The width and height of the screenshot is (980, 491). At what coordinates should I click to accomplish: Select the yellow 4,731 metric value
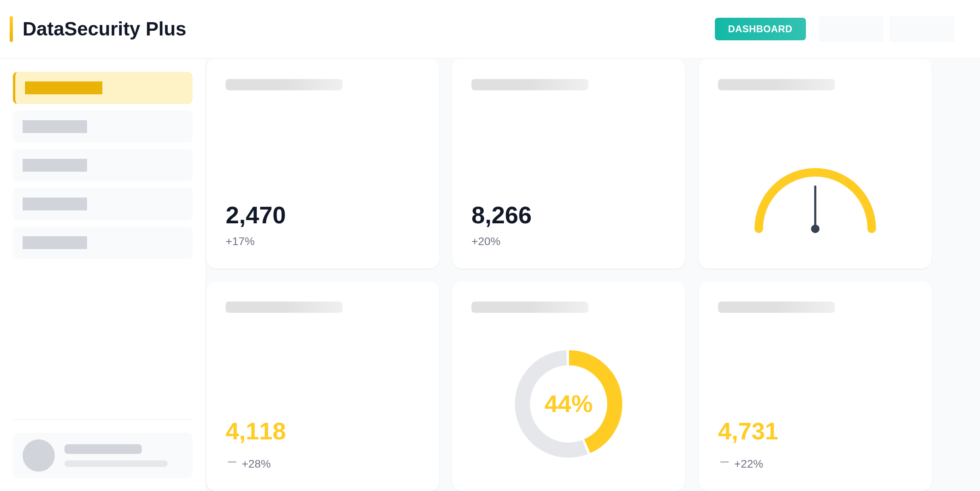pyautogui.click(x=748, y=431)
